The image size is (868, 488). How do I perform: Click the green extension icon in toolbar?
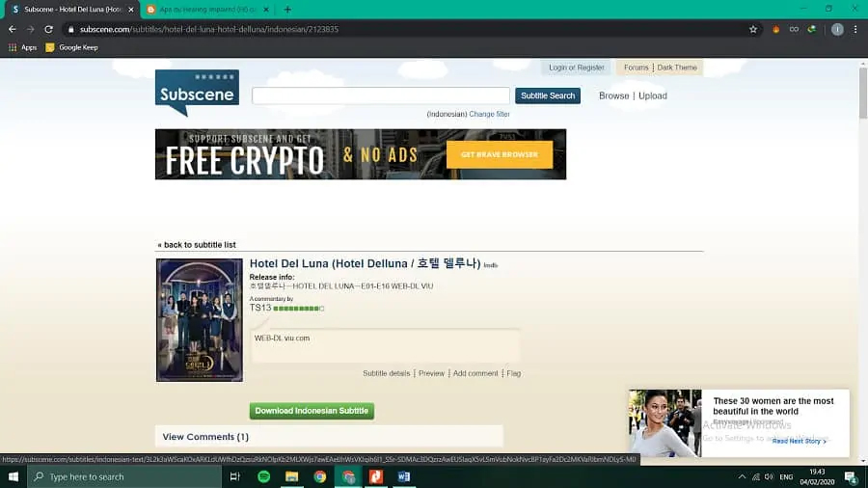[x=811, y=29]
